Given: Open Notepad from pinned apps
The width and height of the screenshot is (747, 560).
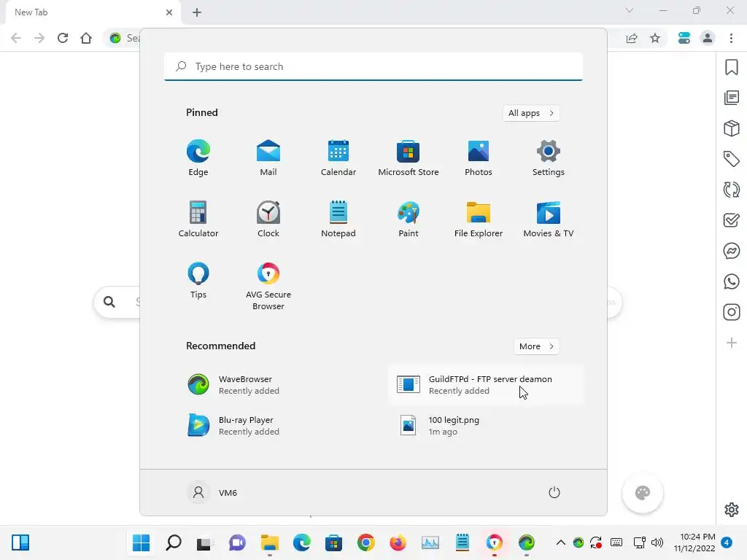Looking at the screenshot, I should (338, 219).
